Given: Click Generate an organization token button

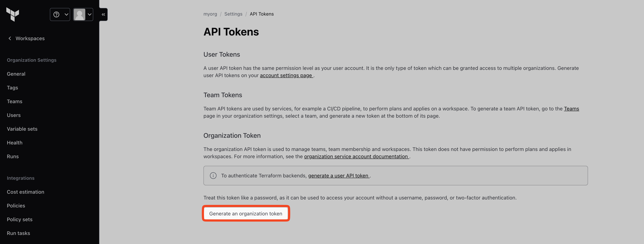Looking at the screenshot, I should click(246, 214).
